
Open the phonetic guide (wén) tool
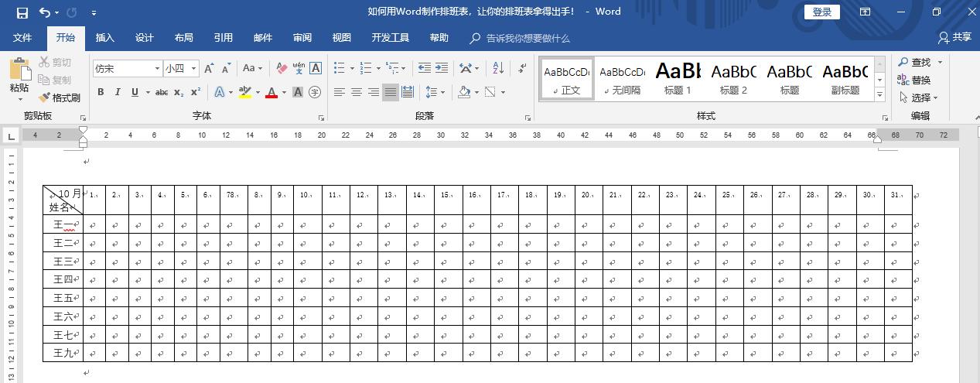tap(299, 68)
